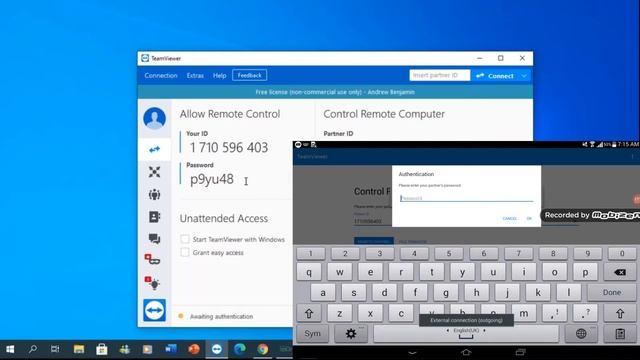Tap the Android recent apps button
Screen dimensions: 640x360
tap(520, 352)
